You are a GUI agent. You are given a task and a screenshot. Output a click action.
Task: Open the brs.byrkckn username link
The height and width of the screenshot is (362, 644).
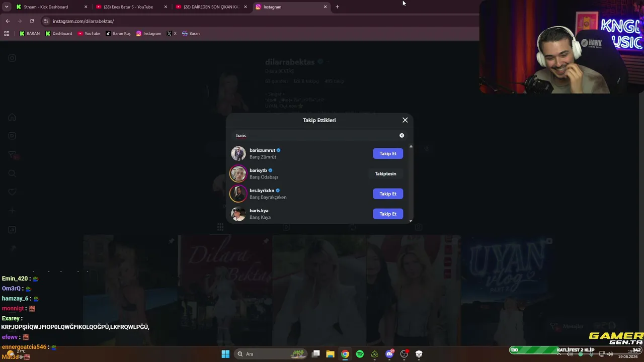click(x=262, y=191)
